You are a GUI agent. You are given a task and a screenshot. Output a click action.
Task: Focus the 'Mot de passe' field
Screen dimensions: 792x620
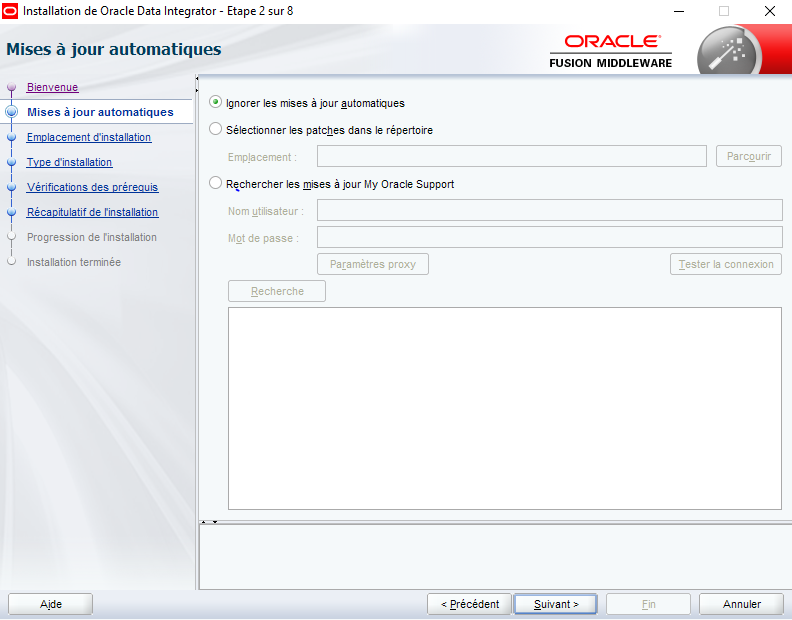pyautogui.click(x=550, y=237)
